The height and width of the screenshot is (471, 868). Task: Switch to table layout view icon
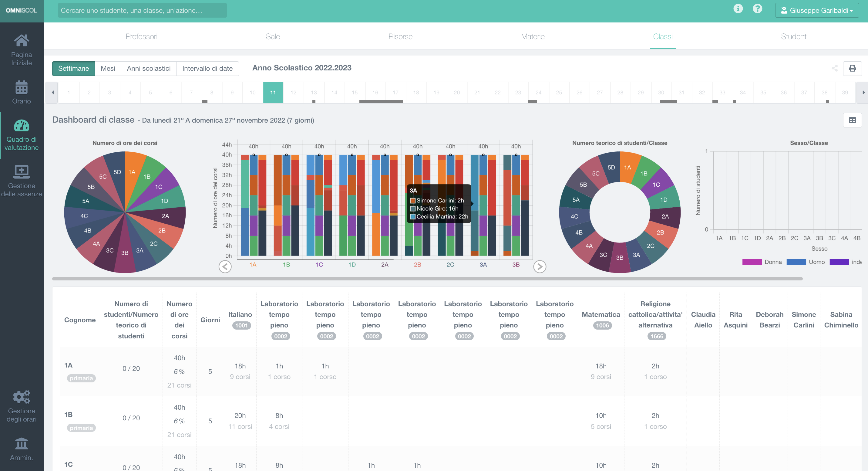pos(852,120)
